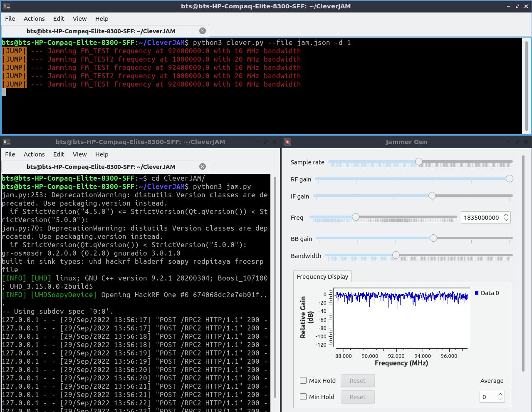Screen dimensions: 532x412
Task: Decrease the Freq value with down arrow
Action: (506, 220)
